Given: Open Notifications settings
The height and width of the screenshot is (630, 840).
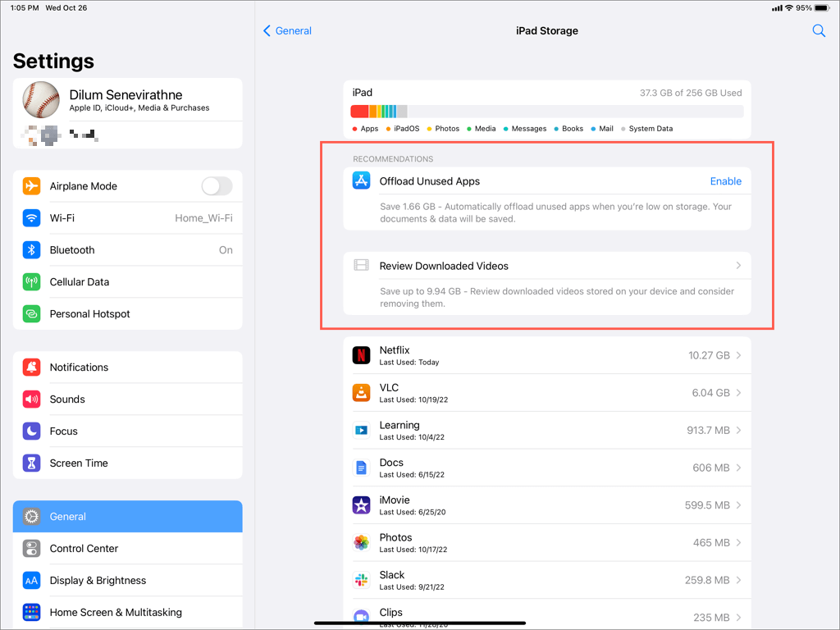Looking at the screenshot, I should pyautogui.click(x=127, y=367).
